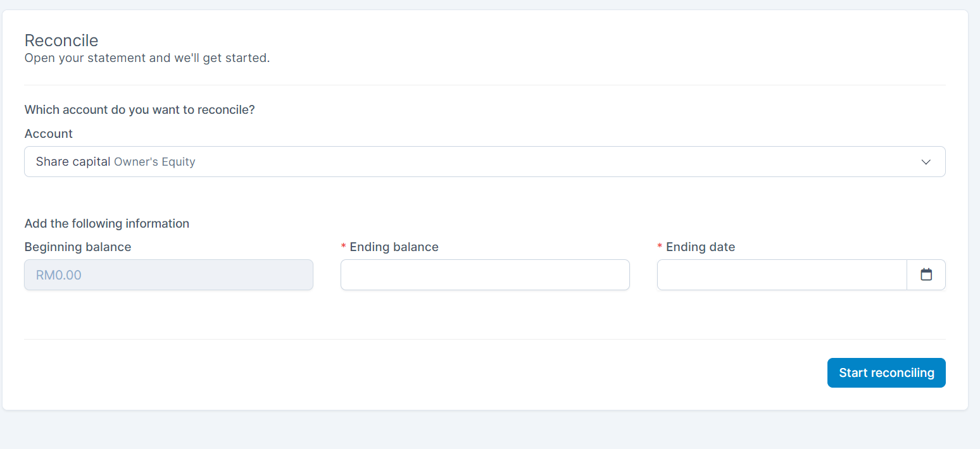Open the calendar date picker icon
The width and height of the screenshot is (980, 449).
(x=926, y=275)
